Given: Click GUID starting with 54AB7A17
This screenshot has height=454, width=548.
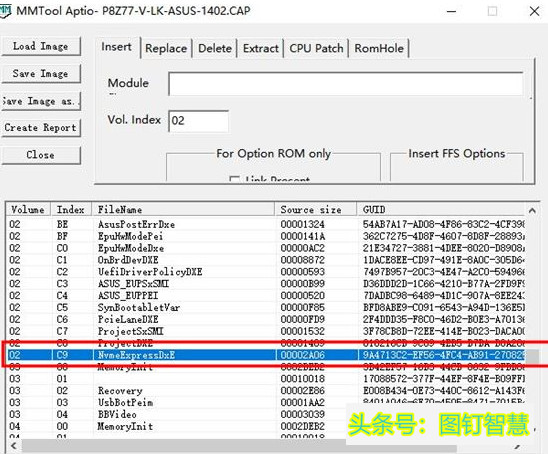Looking at the screenshot, I should [x=444, y=224].
